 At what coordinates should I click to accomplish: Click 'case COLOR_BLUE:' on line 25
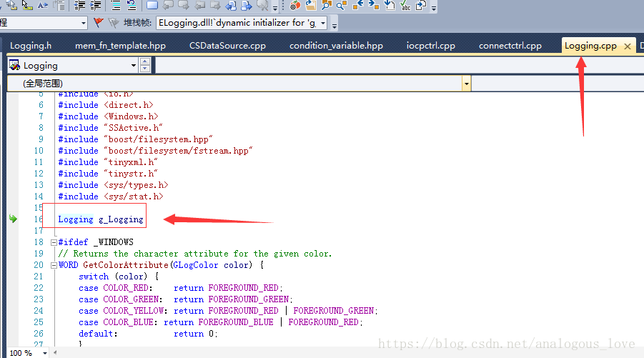[118, 322]
